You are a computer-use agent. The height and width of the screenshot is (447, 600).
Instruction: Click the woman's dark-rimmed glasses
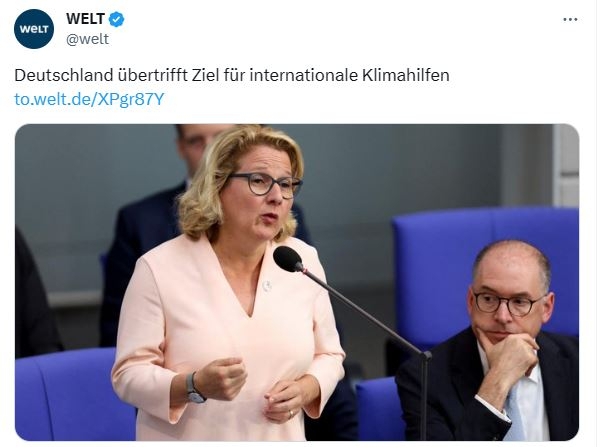264,184
